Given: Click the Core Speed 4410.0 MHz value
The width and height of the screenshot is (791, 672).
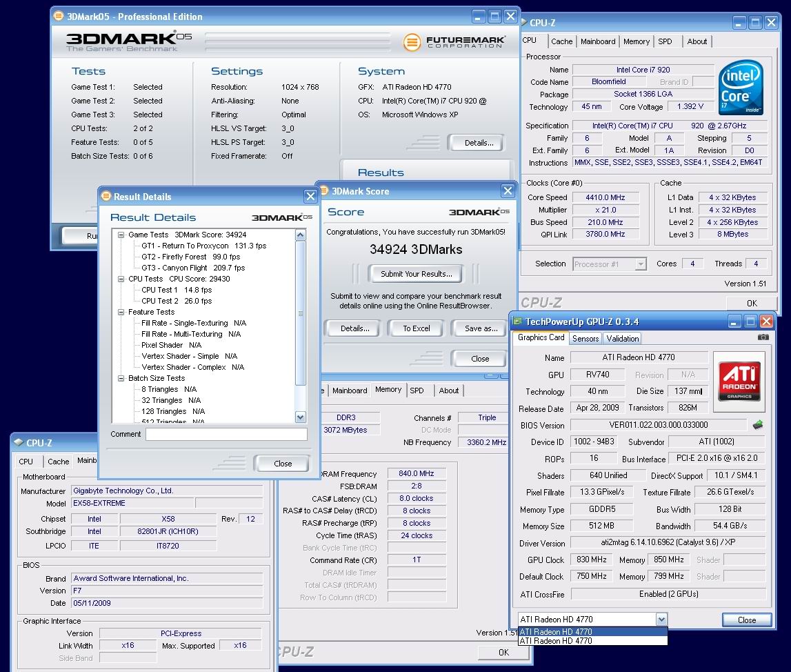Looking at the screenshot, I should click(605, 197).
